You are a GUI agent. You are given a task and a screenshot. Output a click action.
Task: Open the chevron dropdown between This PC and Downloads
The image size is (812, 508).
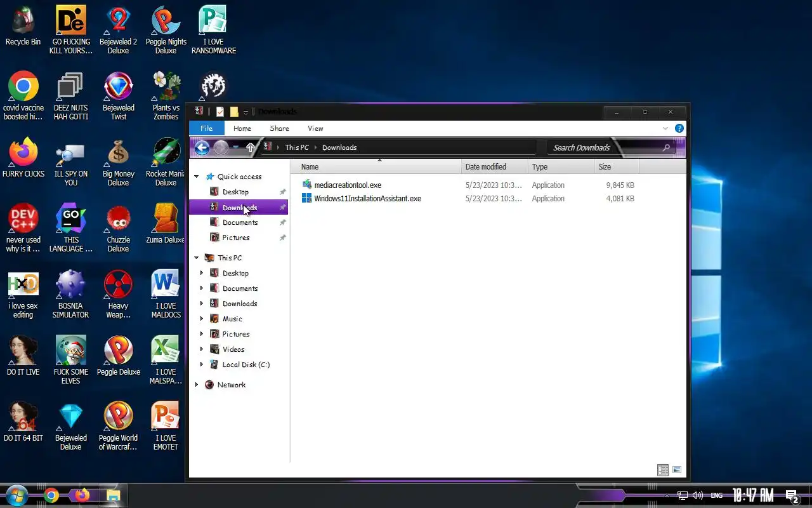[x=315, y=148]
